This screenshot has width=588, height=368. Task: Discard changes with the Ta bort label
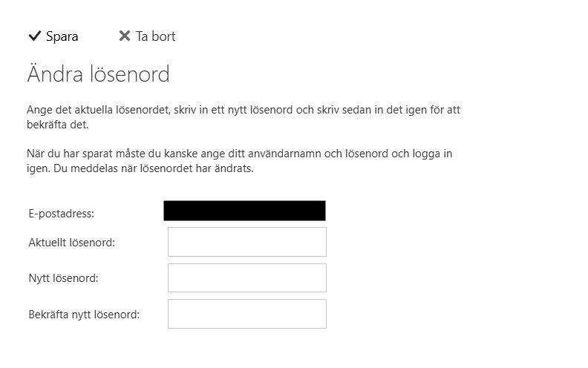(156, 36)
